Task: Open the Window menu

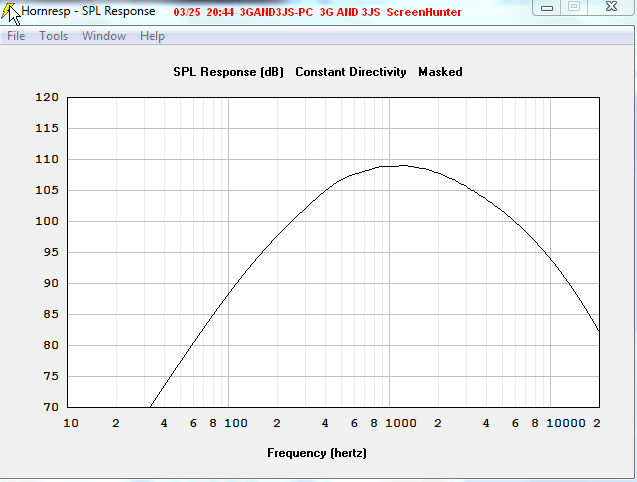Action: [x=104, y=36]
